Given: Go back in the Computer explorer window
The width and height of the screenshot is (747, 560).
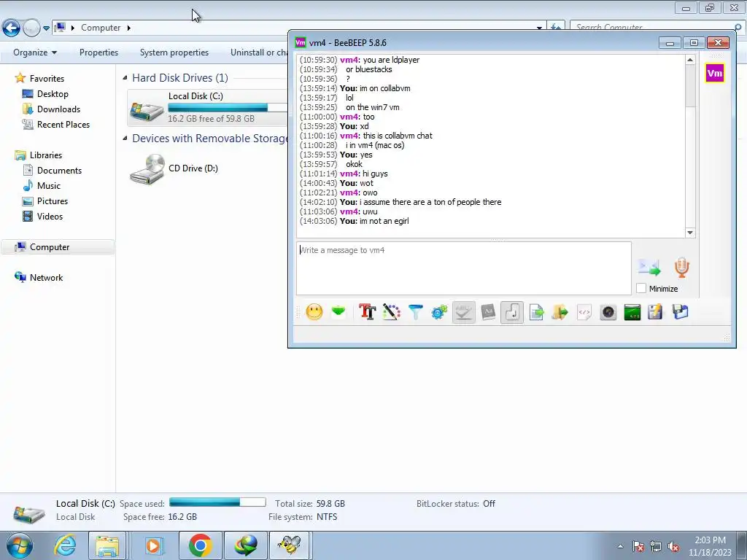Looking at the screenshot, I should tap(12, 28).
